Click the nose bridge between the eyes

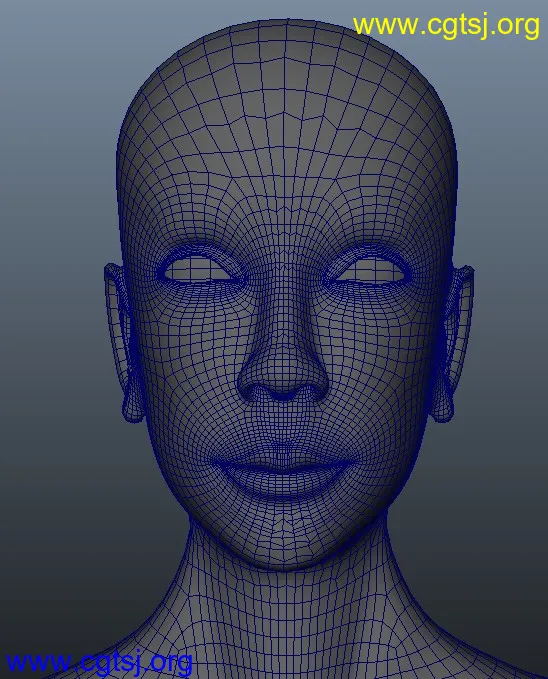click(284, 277)
